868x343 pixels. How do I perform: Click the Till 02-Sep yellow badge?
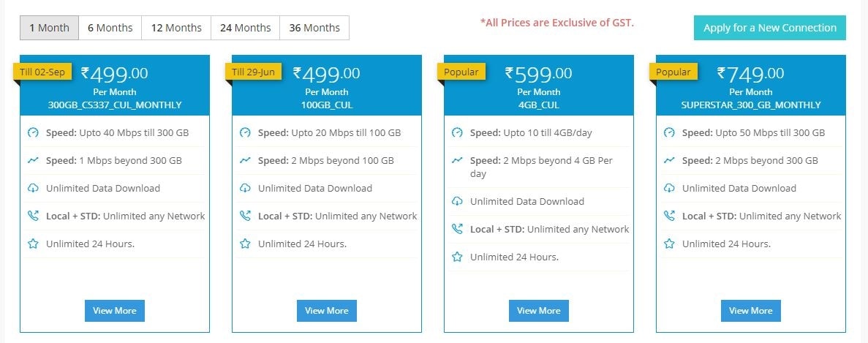coord(42,72)
